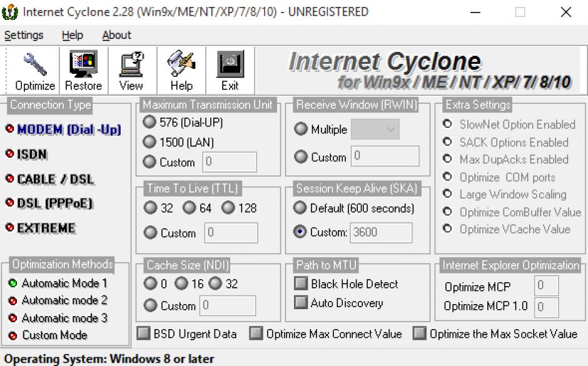The image size is (588, 366).
Task: Click the Restore monitor icon
Action: click(x=83, y=64)
